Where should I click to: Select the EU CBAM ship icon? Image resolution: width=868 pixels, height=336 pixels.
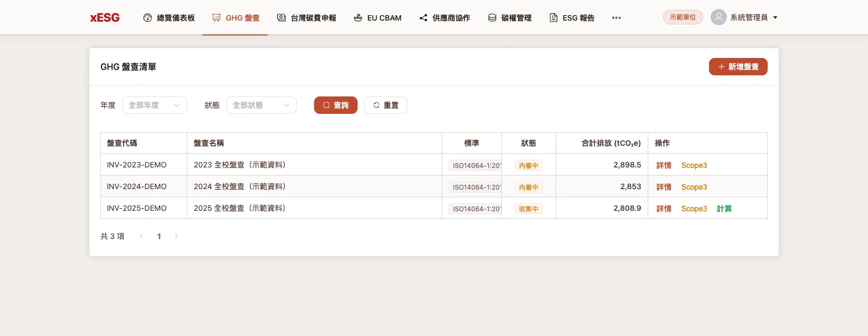click(358, 18)
